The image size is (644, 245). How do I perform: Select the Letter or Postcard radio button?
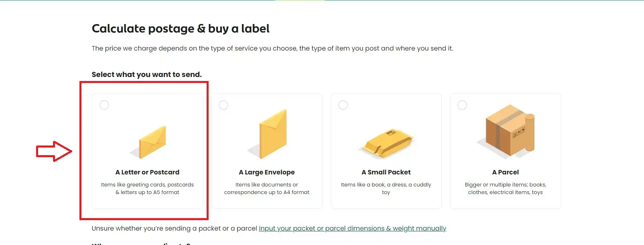coord(104,105)
